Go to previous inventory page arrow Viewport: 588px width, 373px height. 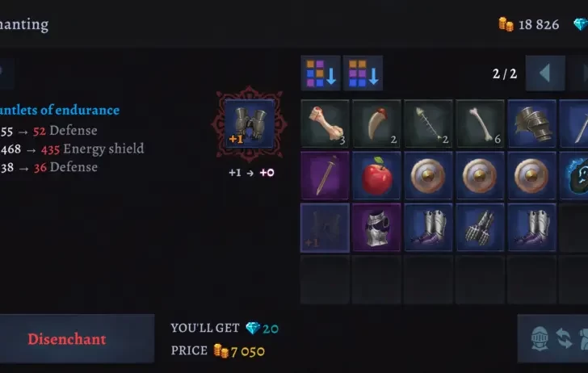pos(545,73)
